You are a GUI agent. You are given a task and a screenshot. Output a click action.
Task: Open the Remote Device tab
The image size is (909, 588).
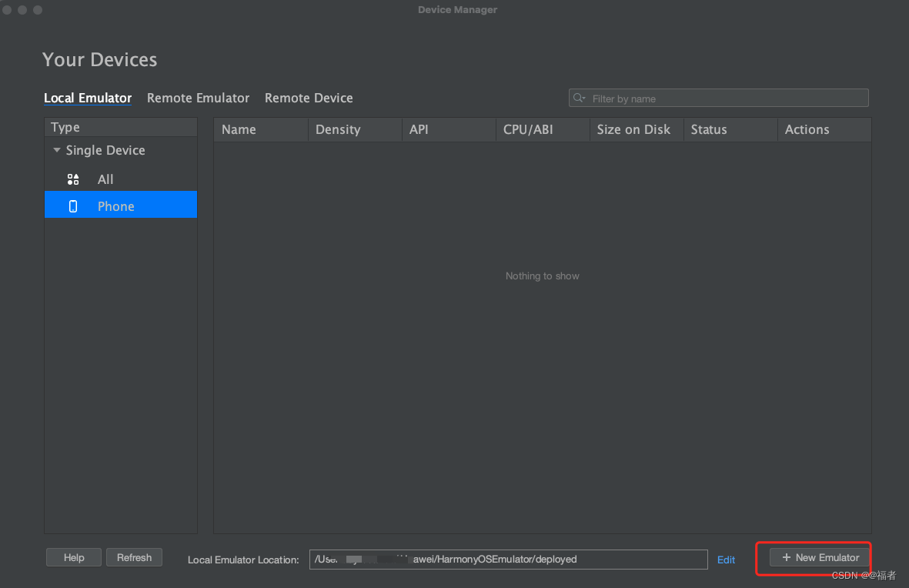(309, 98)
